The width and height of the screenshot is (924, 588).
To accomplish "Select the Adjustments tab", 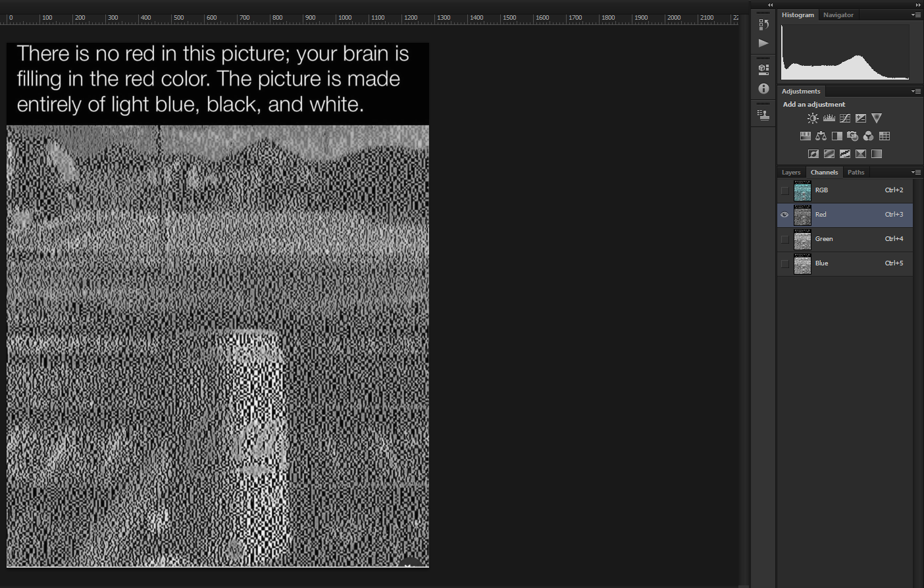I will (801, 92).
